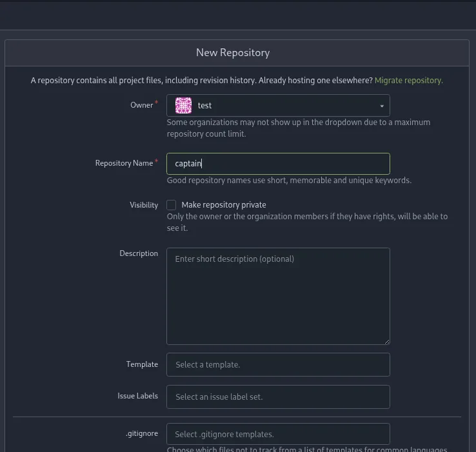This screenshot has height=452, width=476.
Task: Follow the Migrate repository link
Action: pyautogui.click(x=409, y=81)
